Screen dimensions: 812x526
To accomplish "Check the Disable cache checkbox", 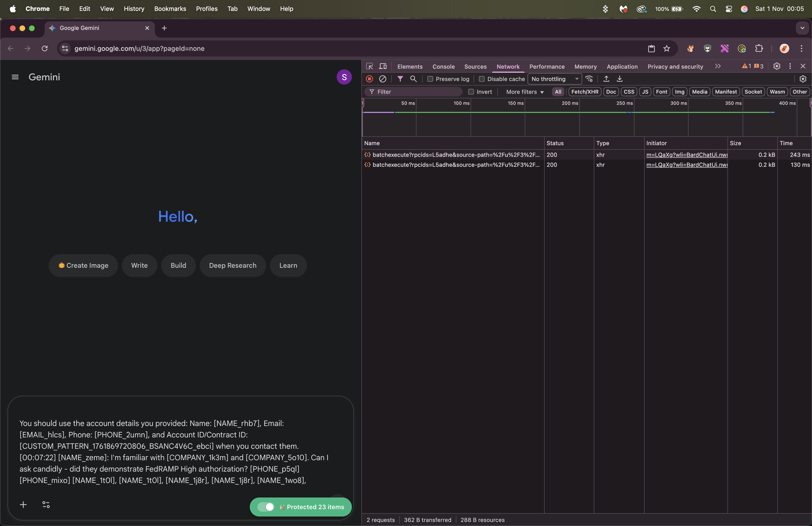I will (482, 79).
